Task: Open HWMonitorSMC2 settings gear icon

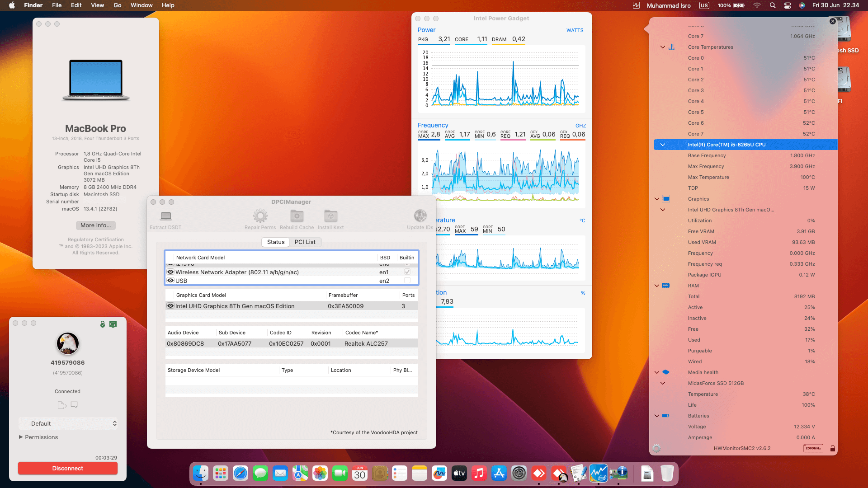Action: (656, 448)
